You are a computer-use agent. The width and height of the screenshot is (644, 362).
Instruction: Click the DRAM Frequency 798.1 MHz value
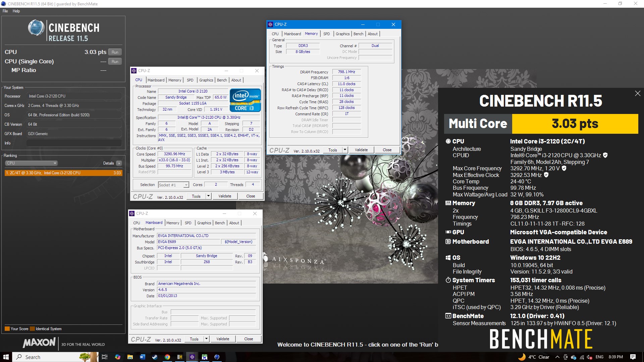346,72
